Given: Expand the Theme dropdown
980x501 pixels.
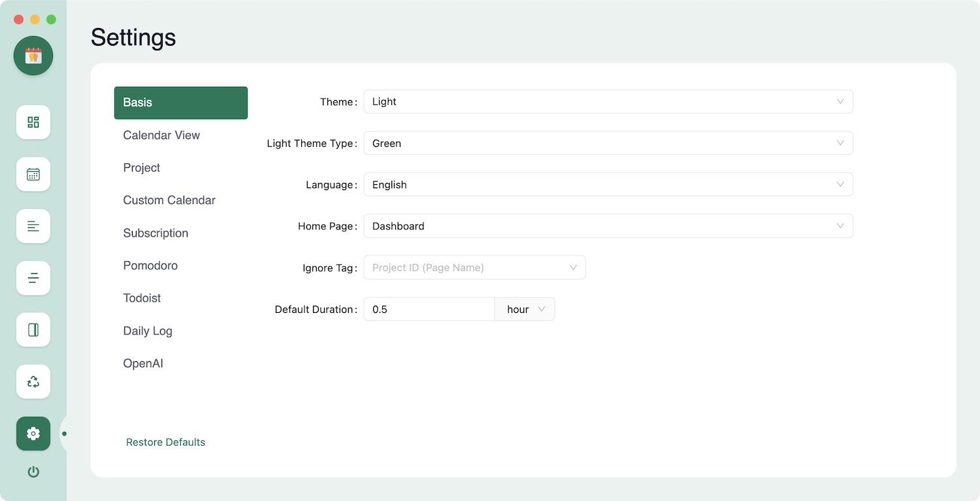Looking at the screenshot, I should [x=608, y=102].
